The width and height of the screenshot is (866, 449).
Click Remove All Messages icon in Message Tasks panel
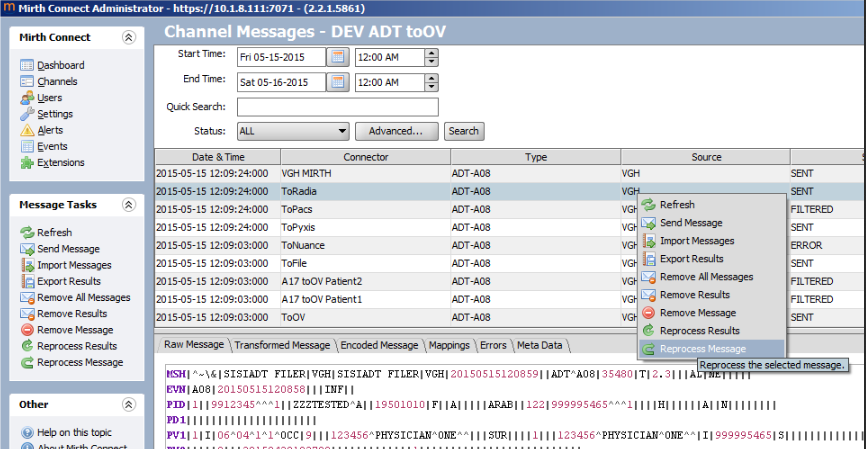pyautogui.click(x=27, y=298)
